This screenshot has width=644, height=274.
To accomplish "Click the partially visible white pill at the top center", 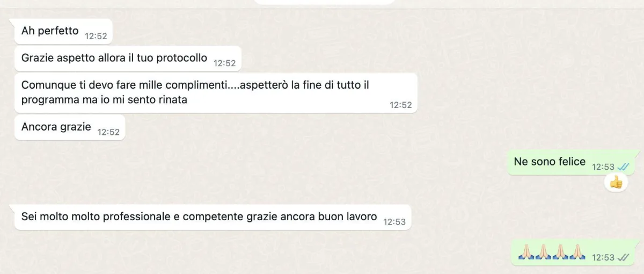I will (x=324, y=2).
